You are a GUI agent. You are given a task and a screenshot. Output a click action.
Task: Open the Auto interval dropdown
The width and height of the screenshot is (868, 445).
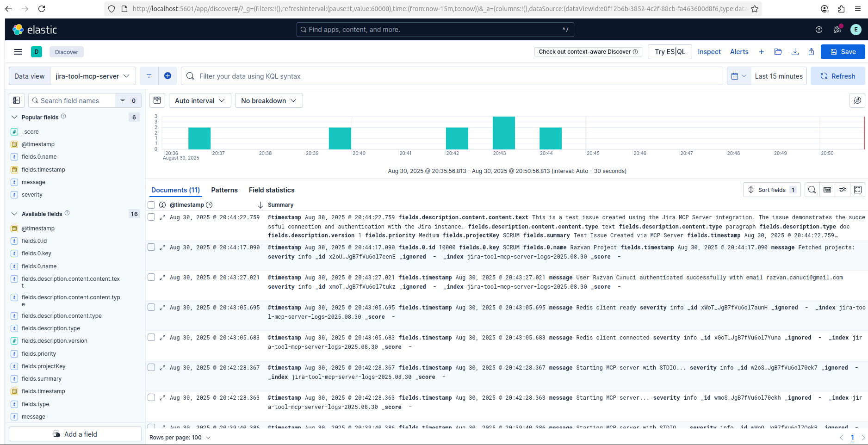click(x=199, y=100)
